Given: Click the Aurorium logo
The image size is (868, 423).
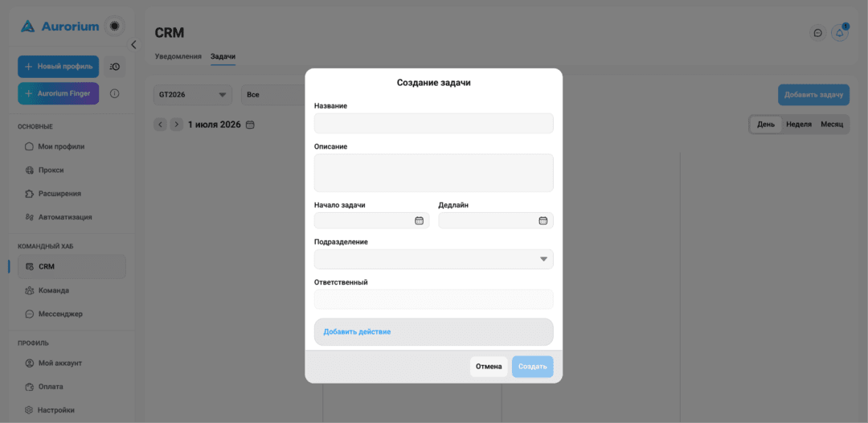Looking at the screenshot, I should coord(59,26).
